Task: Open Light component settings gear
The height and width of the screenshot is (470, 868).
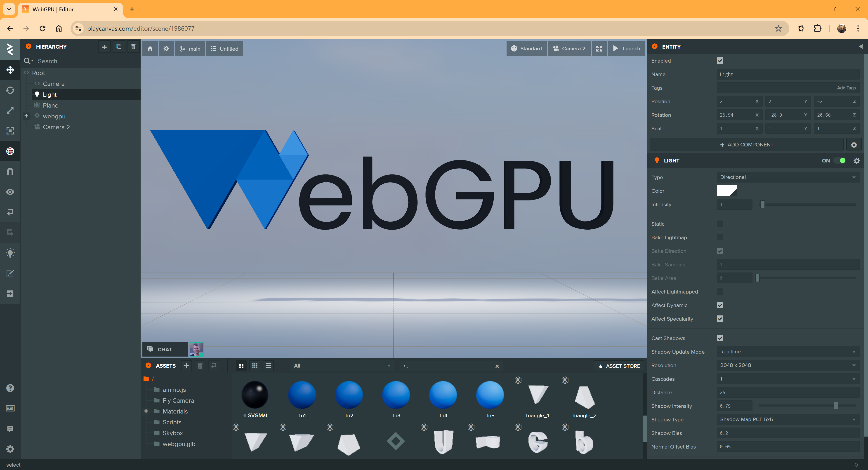Action: point(856,161)
